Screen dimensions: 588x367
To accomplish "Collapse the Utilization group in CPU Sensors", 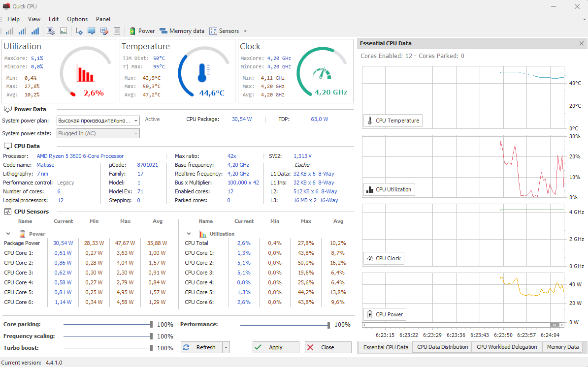I will coord(189,234).
